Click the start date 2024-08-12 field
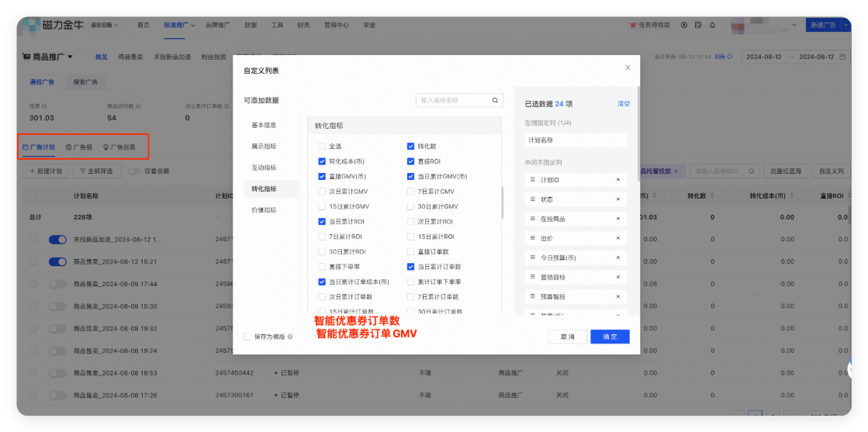The image size is (868, 432). [x=765, y=57]
